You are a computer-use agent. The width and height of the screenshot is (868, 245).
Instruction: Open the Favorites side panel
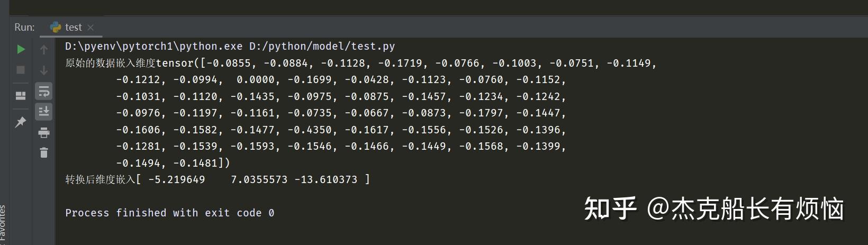pyautogui.click(x=3, y=222)
